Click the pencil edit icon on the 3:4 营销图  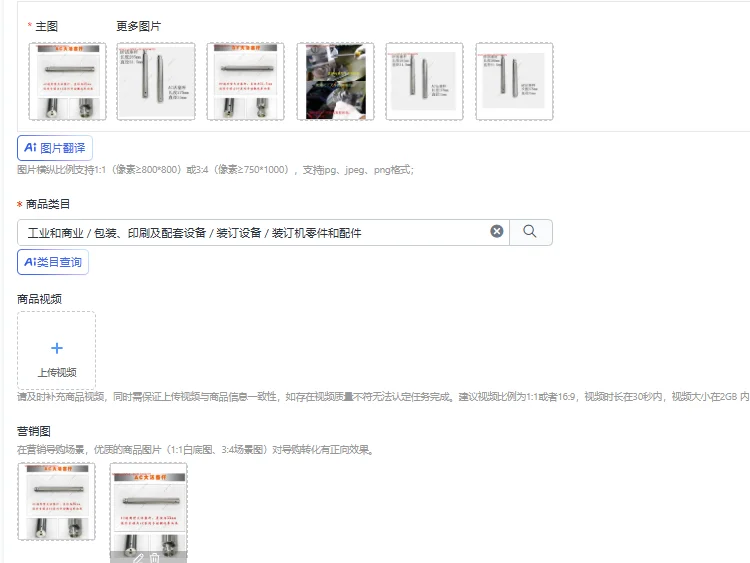click(x=138, y=558)
